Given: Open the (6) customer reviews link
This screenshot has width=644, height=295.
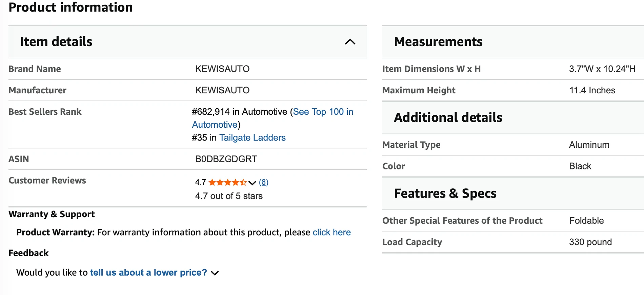Looking at the screenshot, I should [x=264, y=182].
